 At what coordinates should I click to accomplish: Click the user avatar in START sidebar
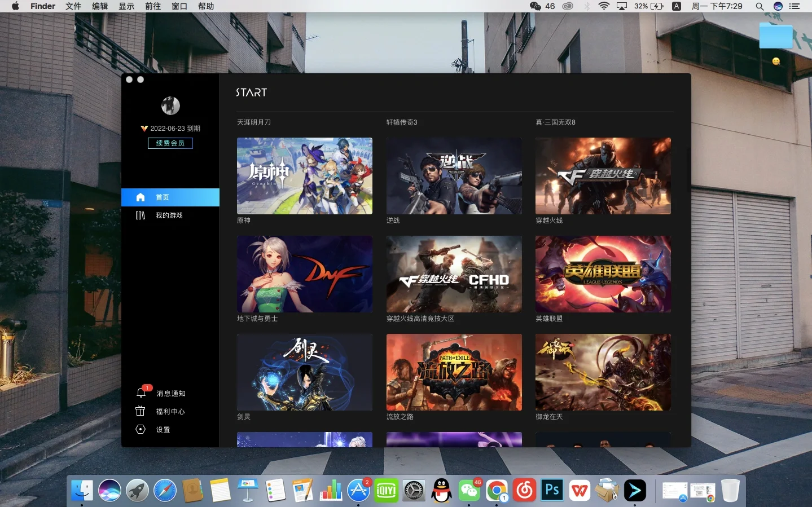170,105
